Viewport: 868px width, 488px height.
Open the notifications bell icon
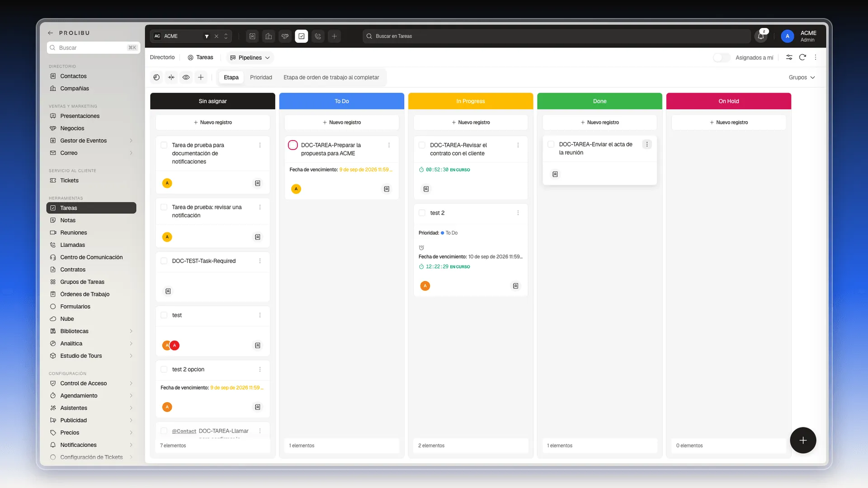point(761,36)
